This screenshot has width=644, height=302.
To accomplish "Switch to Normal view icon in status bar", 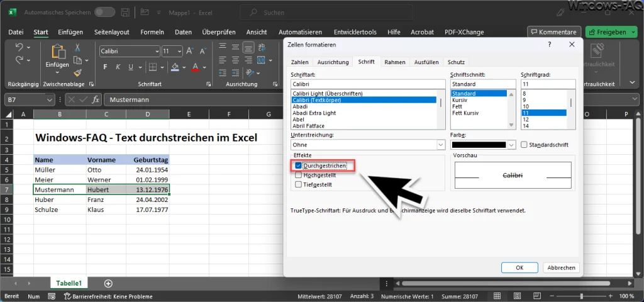I will click(x=497, y=296).
